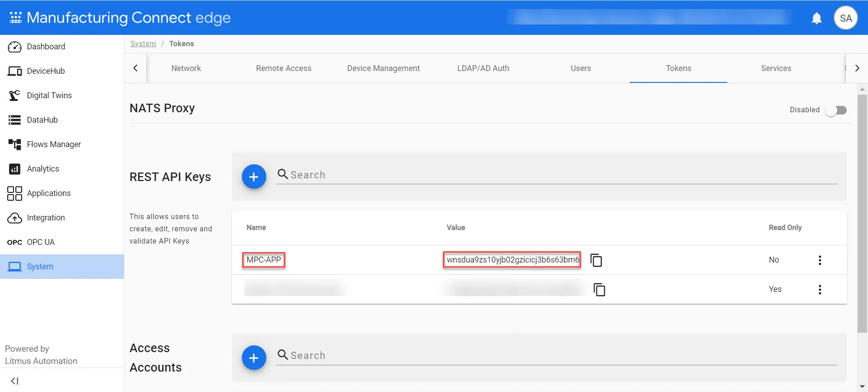868x392 pixels.
Task: Click the page vertical scrollbar
Action: pyautogui.click(x=862, y=214)
